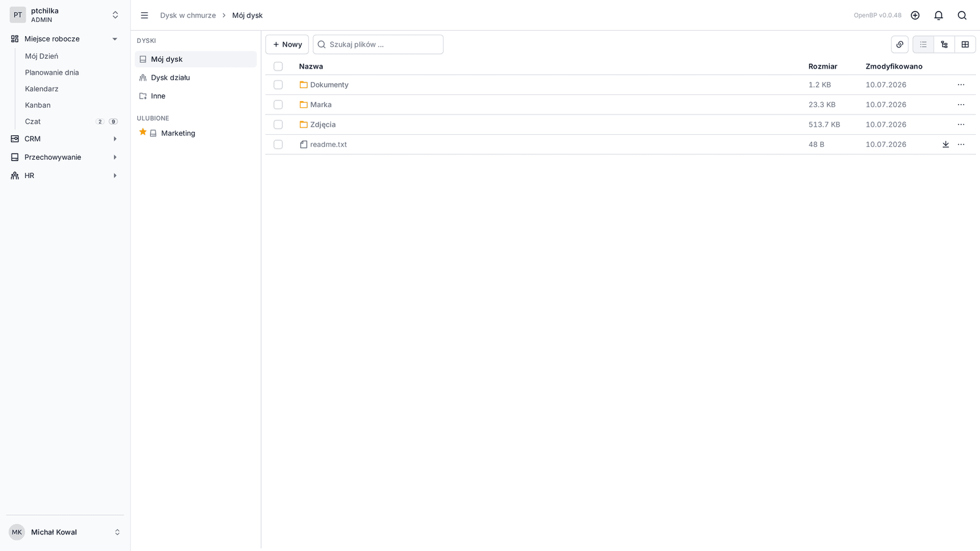Expand the HR section
This screenshot has width=980, height=551.
(65, 176)
